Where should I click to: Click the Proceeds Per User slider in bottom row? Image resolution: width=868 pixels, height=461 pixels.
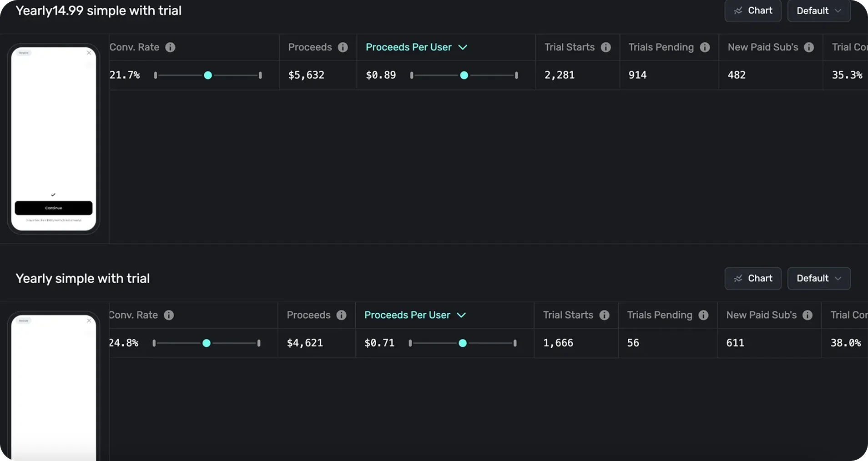[463, 343]
